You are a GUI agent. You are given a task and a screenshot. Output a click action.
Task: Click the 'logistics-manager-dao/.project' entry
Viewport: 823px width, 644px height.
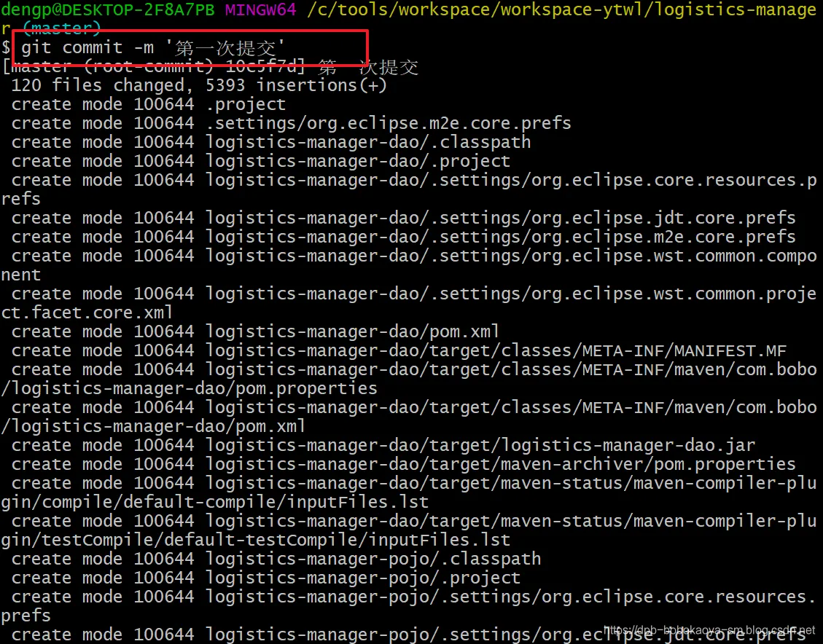(x=358, y=161)
